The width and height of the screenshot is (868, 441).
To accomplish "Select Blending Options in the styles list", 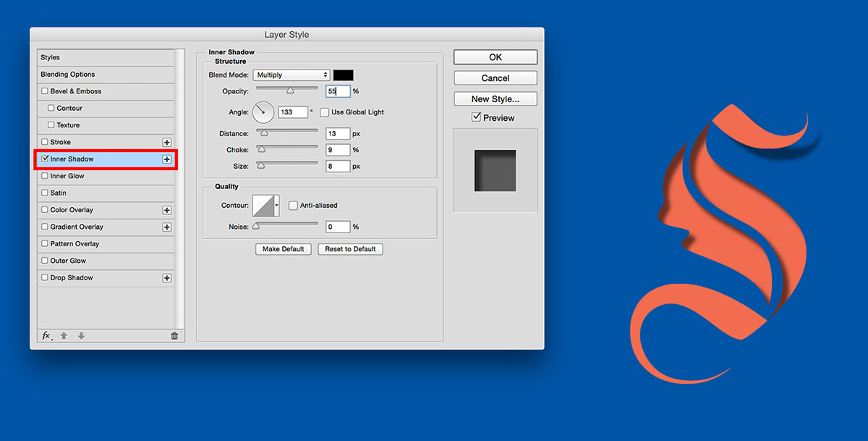I will [x=68, y=75].
